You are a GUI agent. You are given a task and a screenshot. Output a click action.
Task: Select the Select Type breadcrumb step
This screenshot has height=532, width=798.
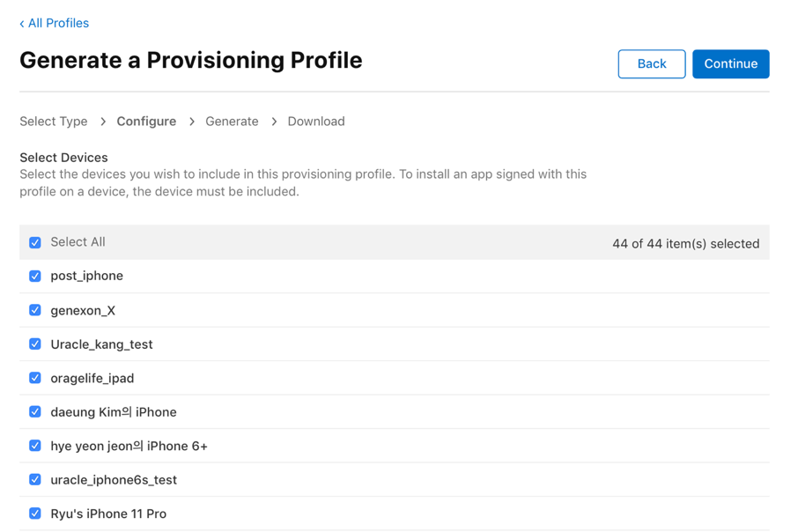point(54,122)
